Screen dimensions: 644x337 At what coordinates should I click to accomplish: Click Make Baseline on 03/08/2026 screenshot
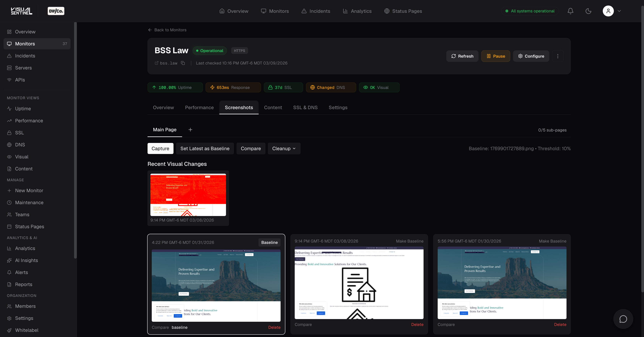click(x=409, y=241)
